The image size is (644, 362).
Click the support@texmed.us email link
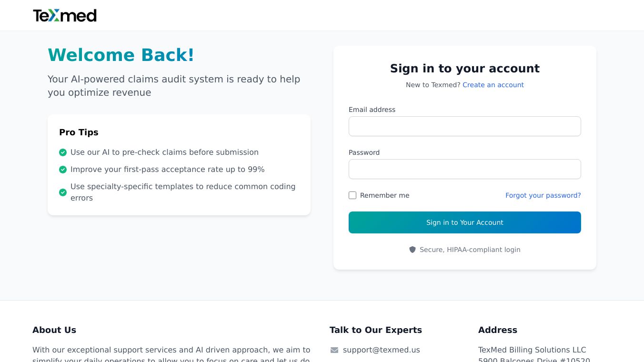pos(381,350)
